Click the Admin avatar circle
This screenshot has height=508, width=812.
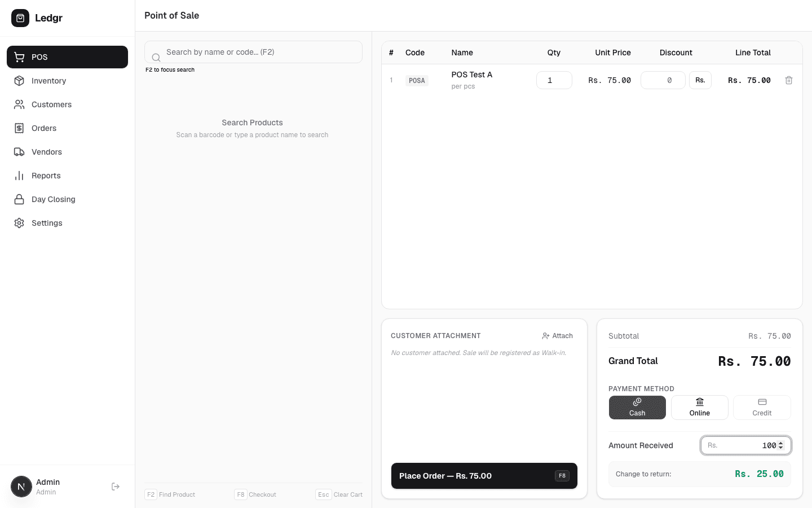tap(21, 487)
